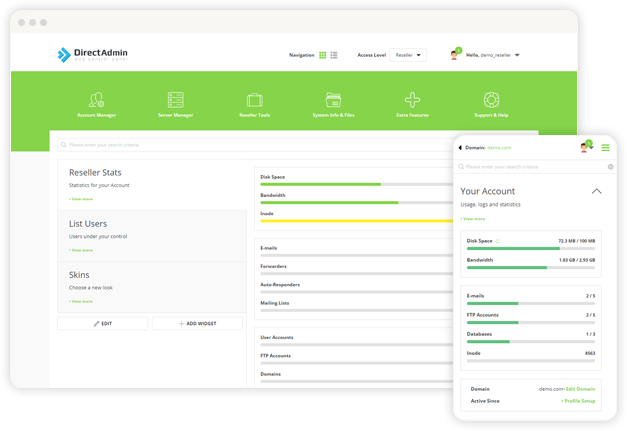
Task: Click the main desktop search field
Action: coord(250,145)
